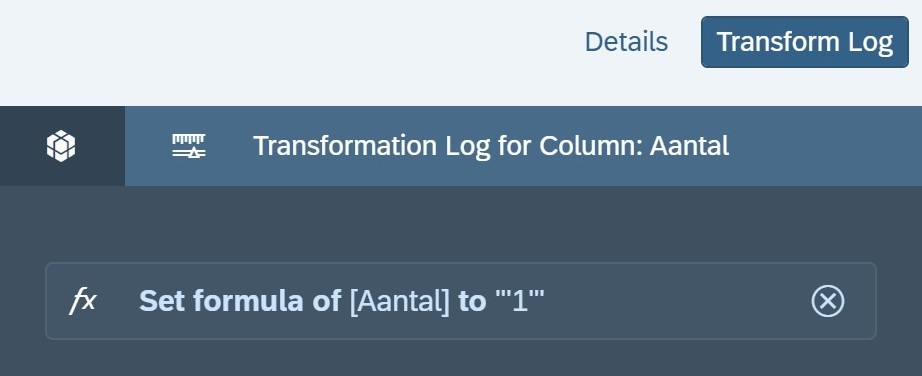Select the ruler measure icon
This screenshot has width=922, height=376.
click(x=189, y=146)
